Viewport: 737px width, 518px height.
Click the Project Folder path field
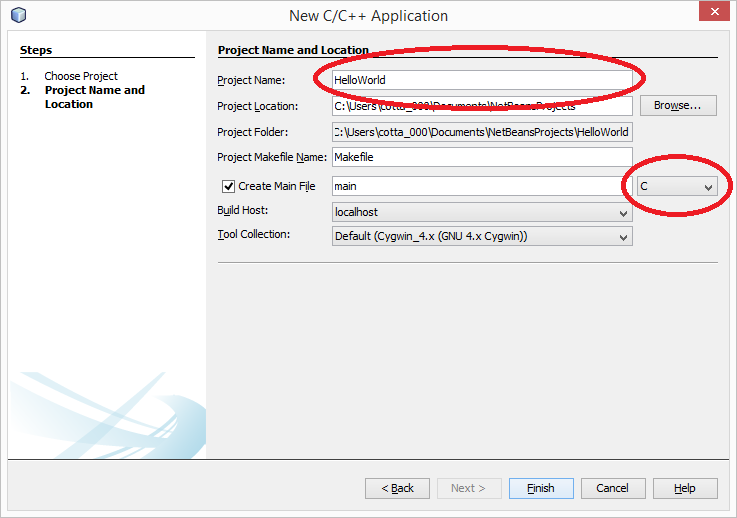pos(482,132)
